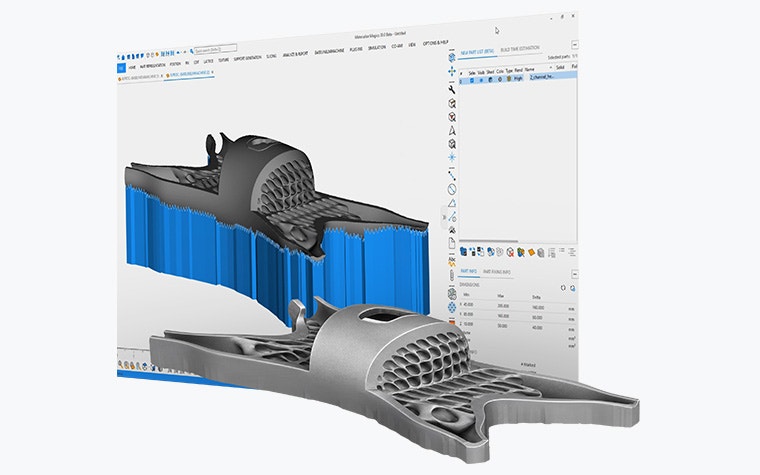Click the blue pie icon beside Dimensions
This screenshot has height=475, width=760.
572,288
